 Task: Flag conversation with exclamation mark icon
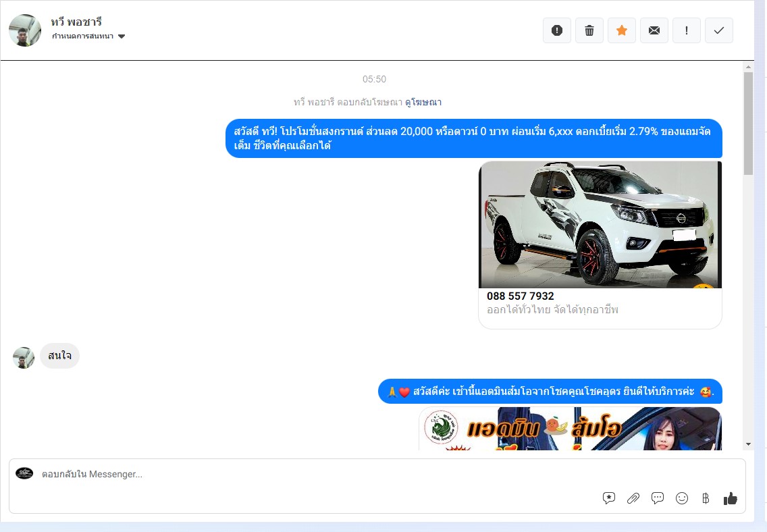point(686,30)
